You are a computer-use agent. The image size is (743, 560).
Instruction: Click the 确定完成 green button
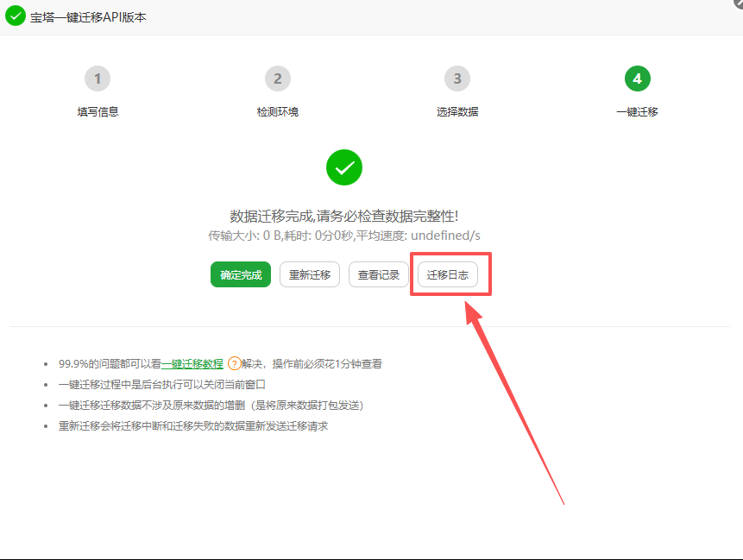240,274
